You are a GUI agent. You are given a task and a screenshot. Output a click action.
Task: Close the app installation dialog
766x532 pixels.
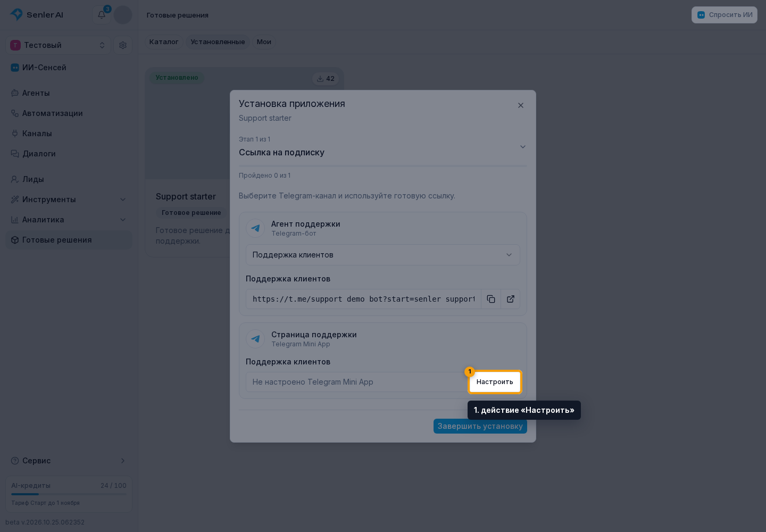click(x=521, y=105)
